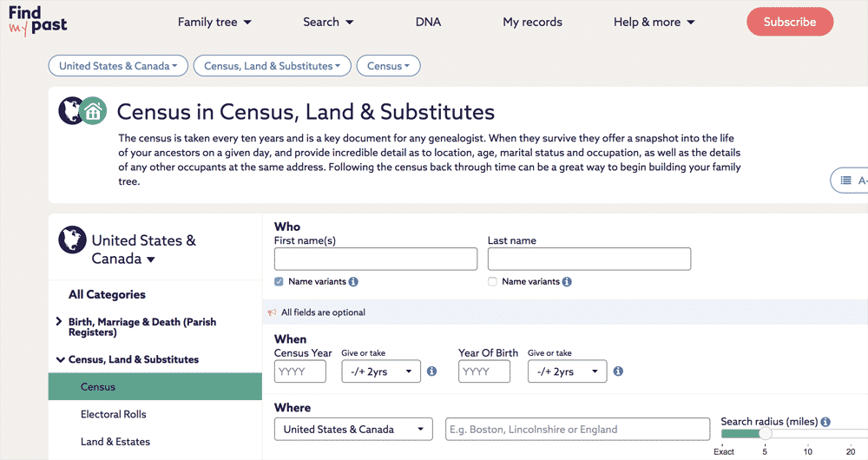Click the green house icon in the heading
Viewport: 868px width, 460px height.
click(93, 111)
